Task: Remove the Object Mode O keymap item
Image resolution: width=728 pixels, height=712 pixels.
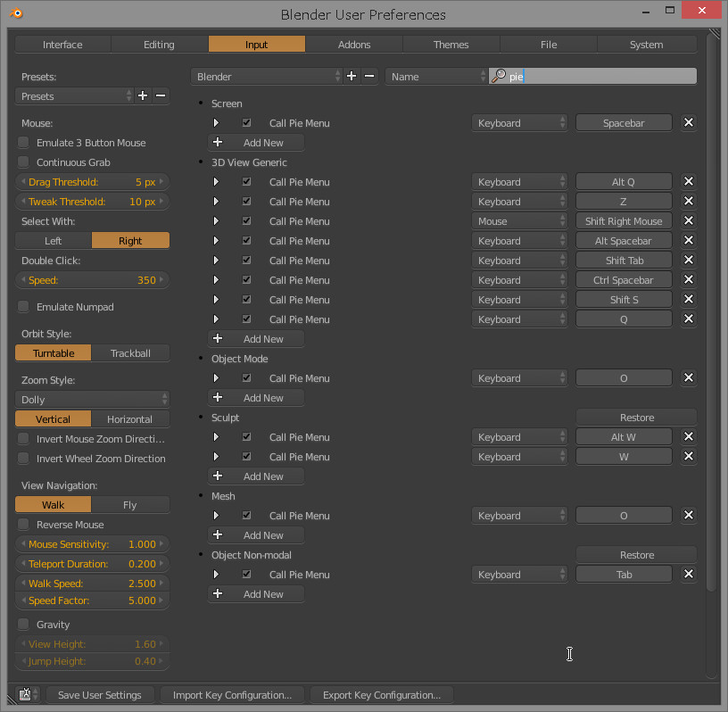Action: [689, 378]
